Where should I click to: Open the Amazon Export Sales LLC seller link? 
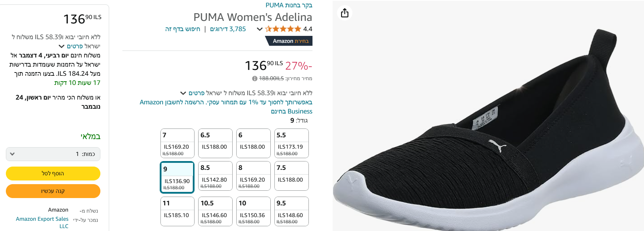tap(42, 222)
